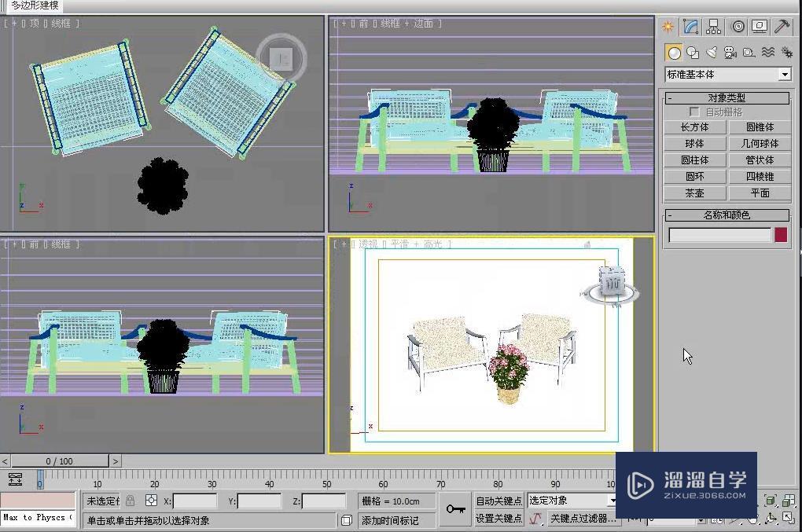Click the ViewCube in the top viewport
Viewport: 802px width, 532px height.
281,58
